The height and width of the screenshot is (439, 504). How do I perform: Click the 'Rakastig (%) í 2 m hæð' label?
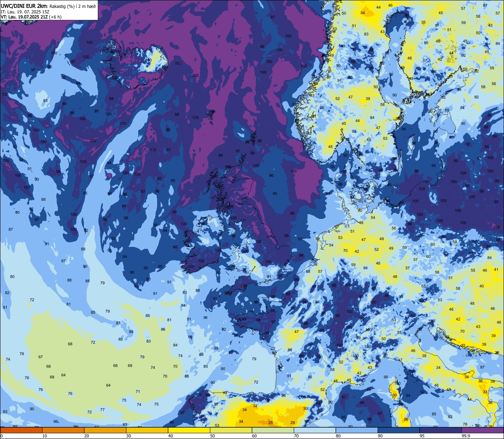point(72,6)
